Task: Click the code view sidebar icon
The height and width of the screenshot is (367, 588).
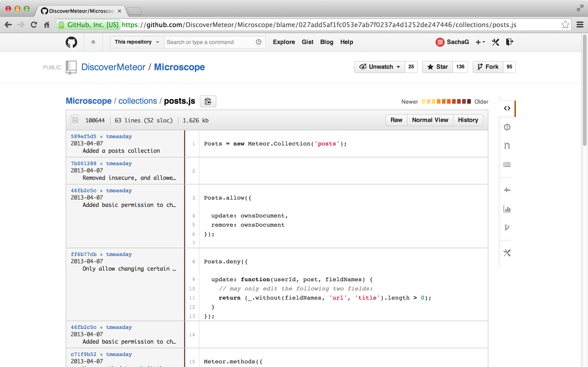Action: tap(507, 108)
